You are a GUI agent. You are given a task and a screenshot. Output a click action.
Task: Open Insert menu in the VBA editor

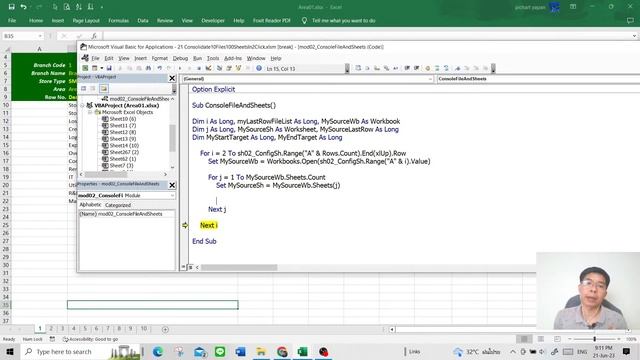coord(140,58)
